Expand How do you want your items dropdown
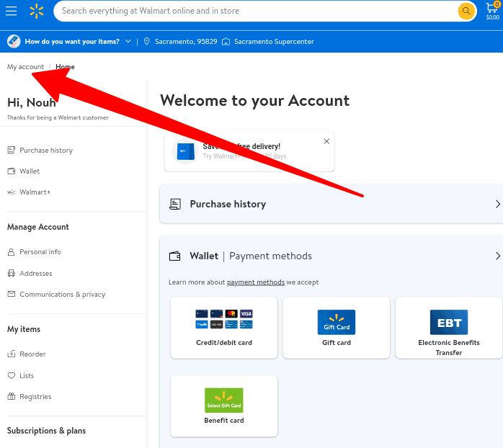The height and width of the screenshot is (448, 503). [128, 41]
